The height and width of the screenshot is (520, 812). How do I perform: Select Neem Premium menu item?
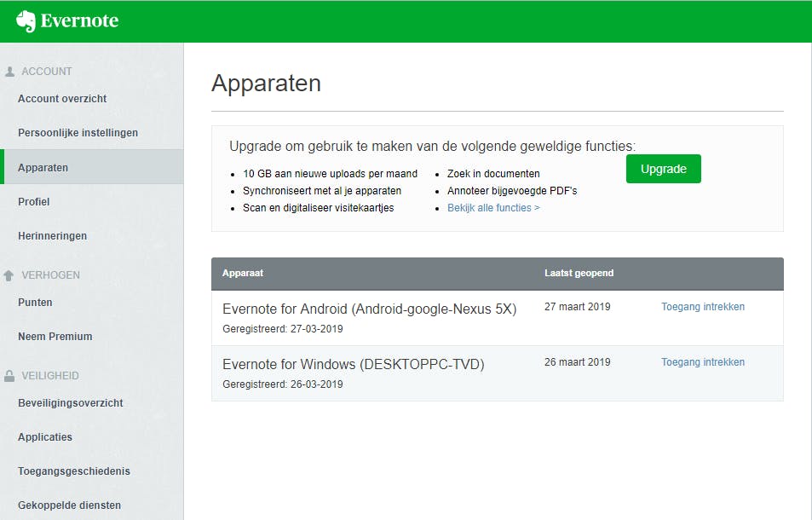pyautogui.click(x=55, y=337)
